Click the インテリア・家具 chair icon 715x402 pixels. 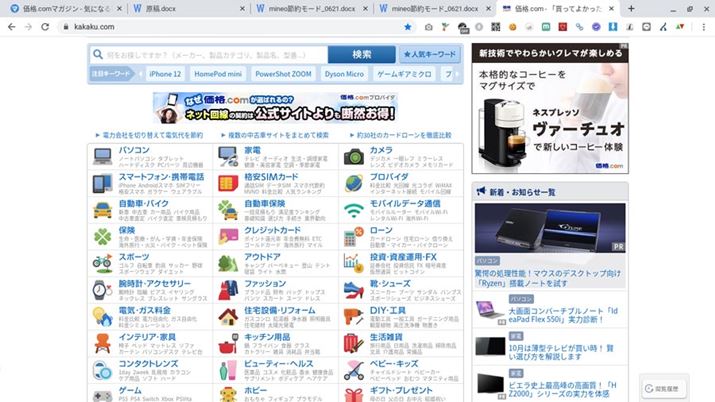pyautogui.click(x=103, y=344)
